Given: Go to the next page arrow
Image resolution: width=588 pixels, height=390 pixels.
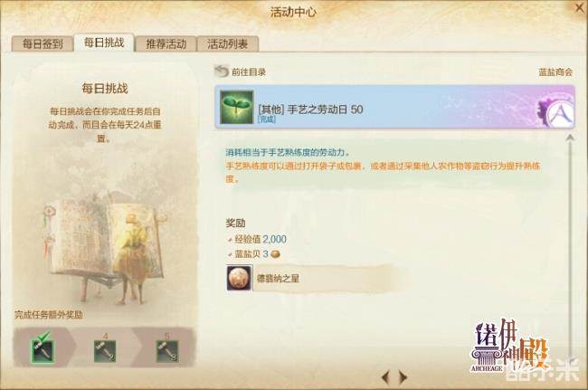Looking at the screenshot, I should pyautogui.click(x=403, y=376).
